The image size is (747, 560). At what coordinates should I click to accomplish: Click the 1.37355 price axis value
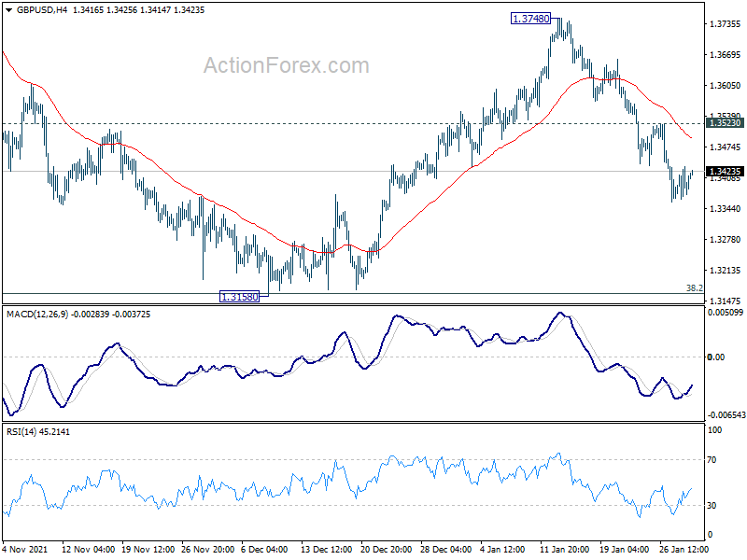[726, 24]
